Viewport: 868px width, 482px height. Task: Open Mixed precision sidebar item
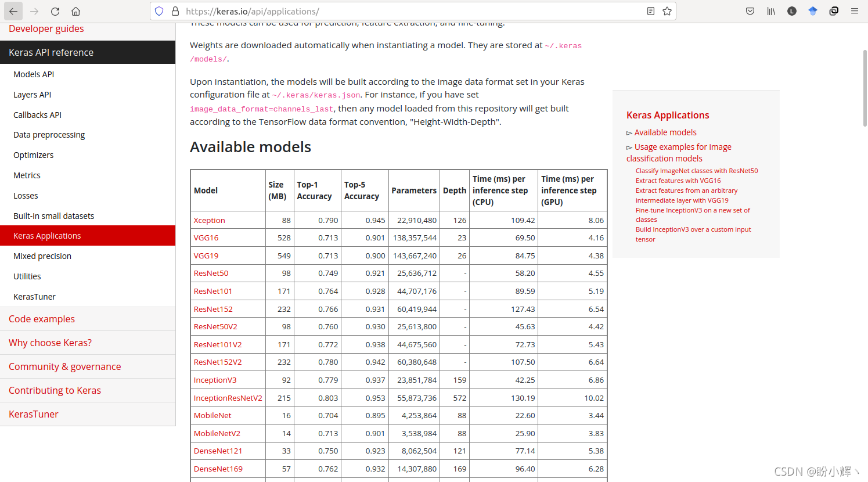point(42,256)
